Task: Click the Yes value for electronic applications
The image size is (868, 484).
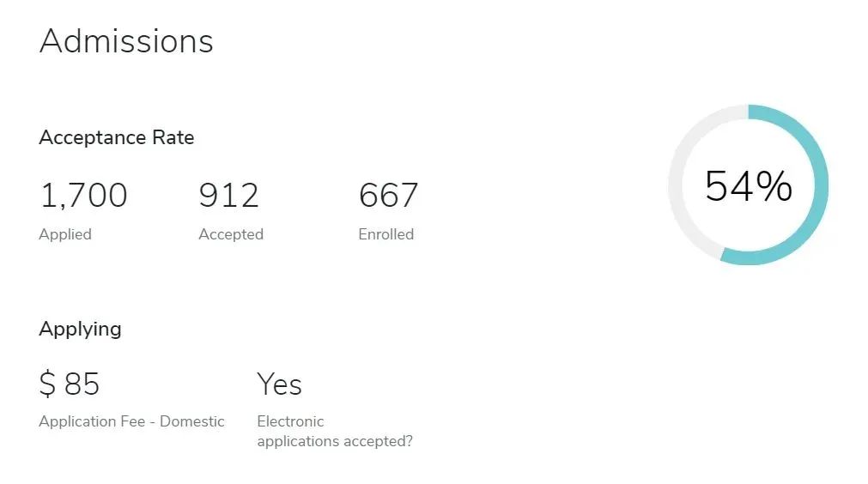Action: click(x=280, y=384)
